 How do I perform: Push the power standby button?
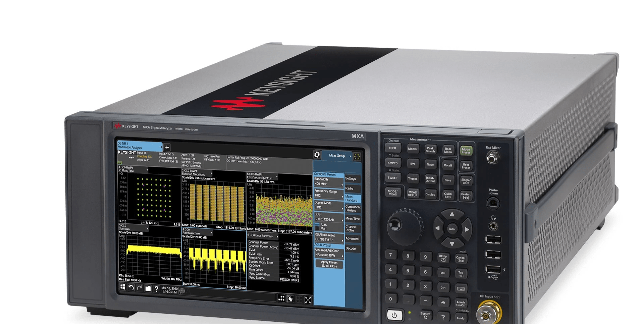click(394, 315)
